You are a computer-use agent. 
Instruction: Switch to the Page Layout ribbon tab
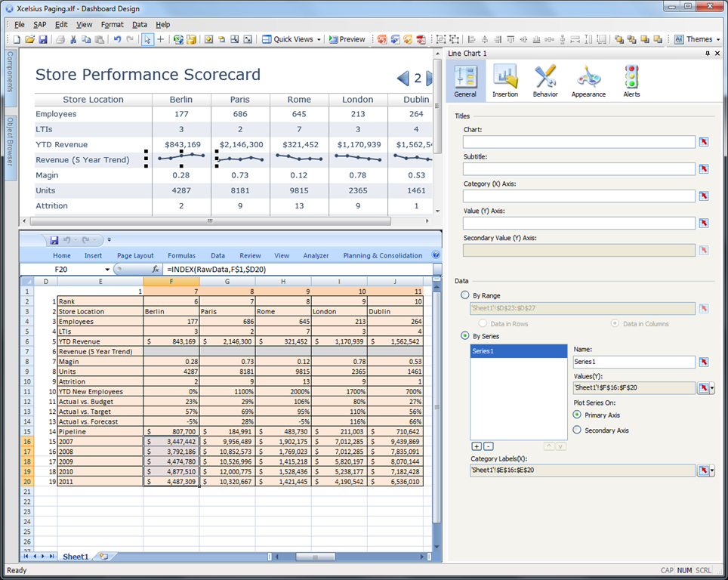[135, 255]
